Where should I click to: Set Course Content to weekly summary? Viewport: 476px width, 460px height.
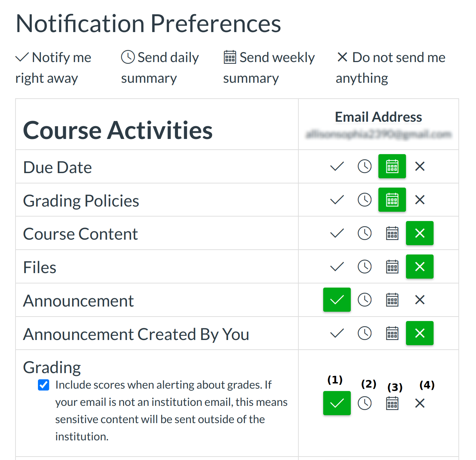pos(392,233)
